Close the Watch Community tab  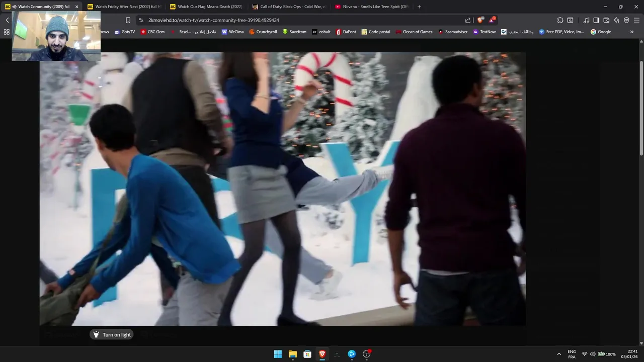click(77, 7)
